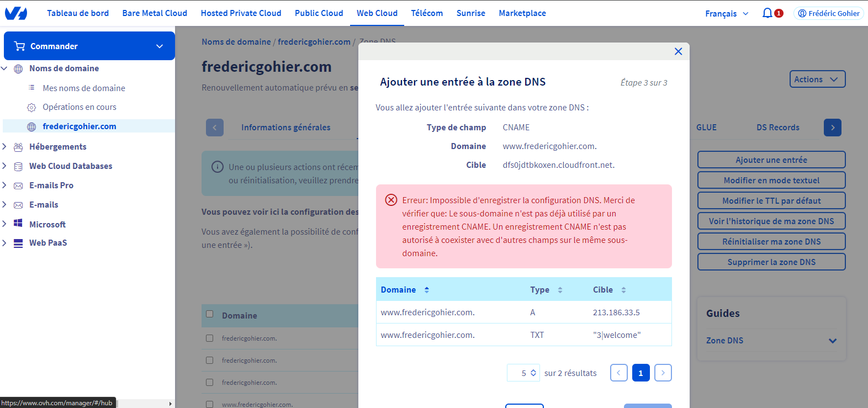This screenshot has width=868, height=408.
Task: Open the Frédéric Gohier account menu
Action: click(829, 13)
